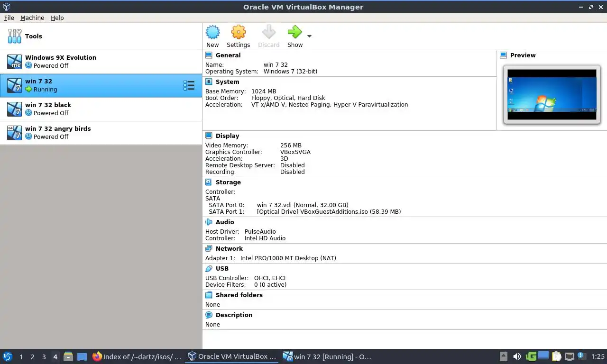Click the Show green arrow icon
Screen dimensions: 607x364
click(294, 32)
